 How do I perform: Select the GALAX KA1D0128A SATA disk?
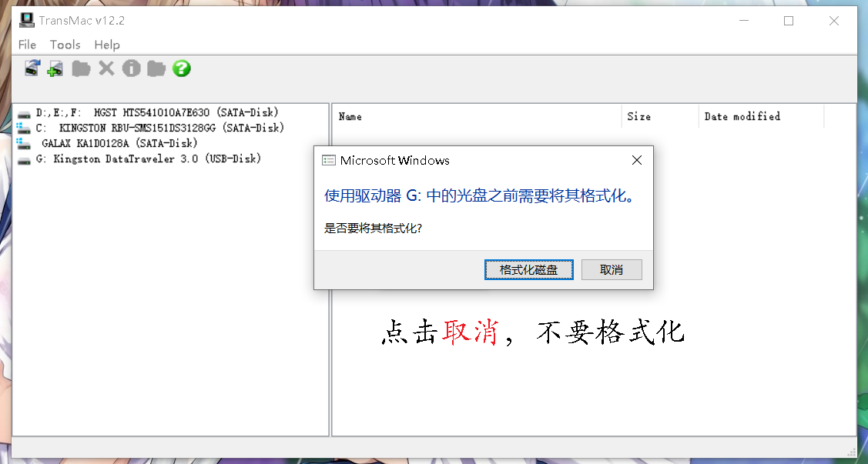[x=107, y=144]
